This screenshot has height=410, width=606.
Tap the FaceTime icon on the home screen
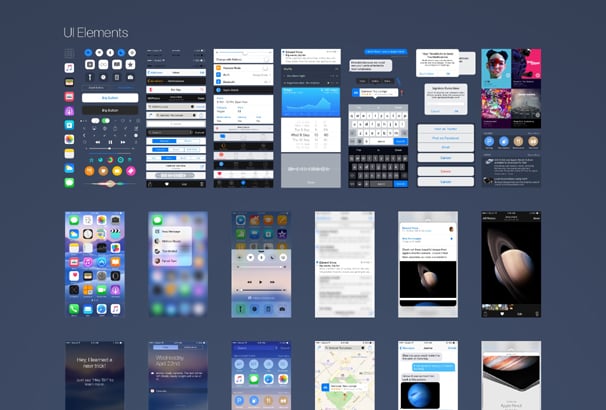click(102, 290)
